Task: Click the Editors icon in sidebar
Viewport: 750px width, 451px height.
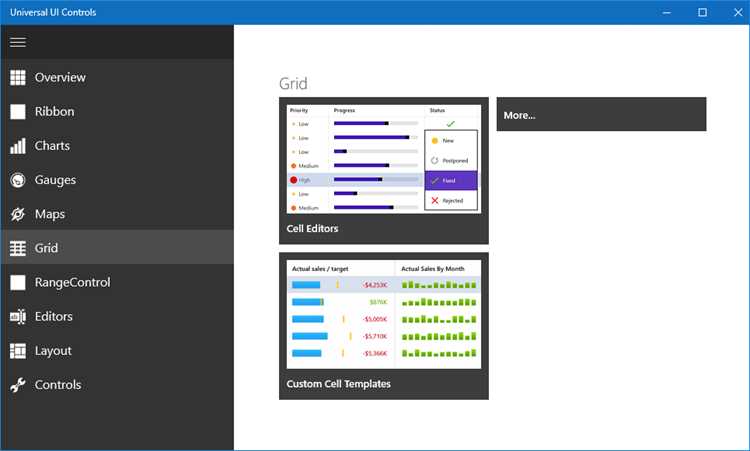Action: (18, 317)
